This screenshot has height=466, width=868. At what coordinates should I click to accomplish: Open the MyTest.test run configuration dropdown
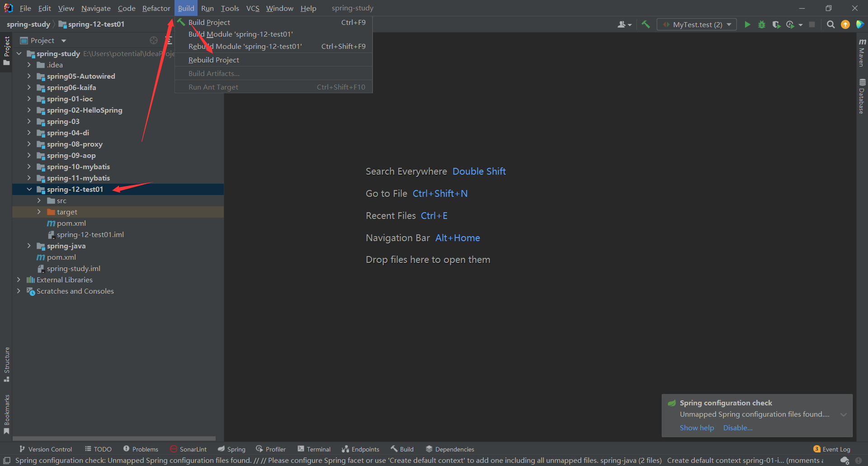(728, 24)
